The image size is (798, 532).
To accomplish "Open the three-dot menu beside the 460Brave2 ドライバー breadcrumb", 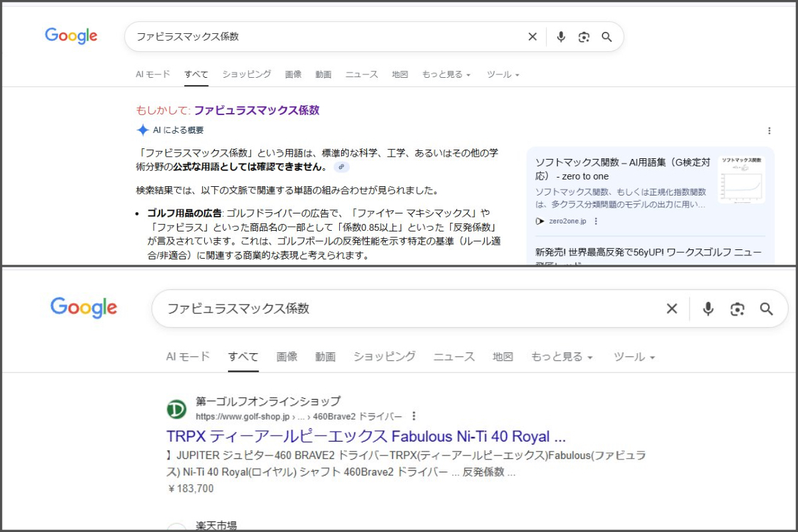I will [x=414, y=416].
